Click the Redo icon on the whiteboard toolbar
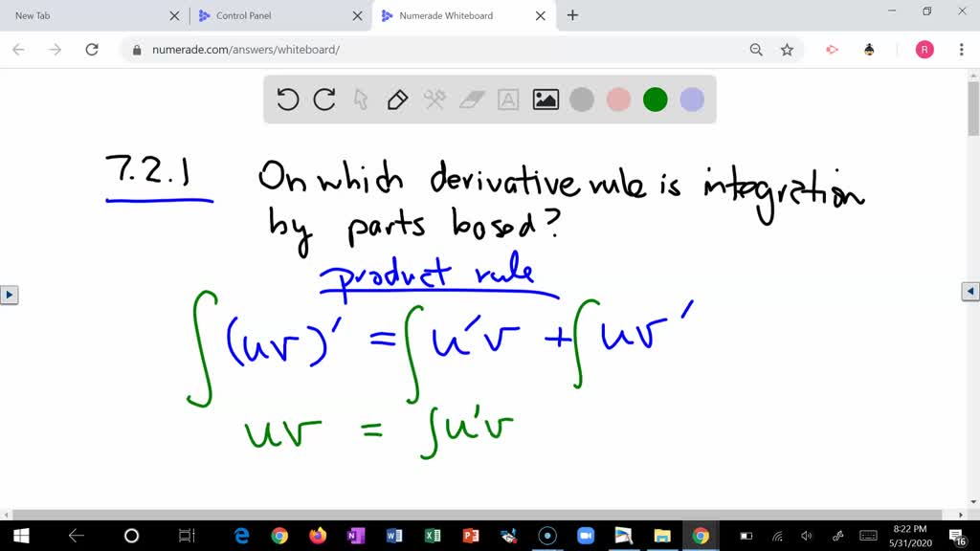Viewport: 980px width, 551px height. (325, 99)
